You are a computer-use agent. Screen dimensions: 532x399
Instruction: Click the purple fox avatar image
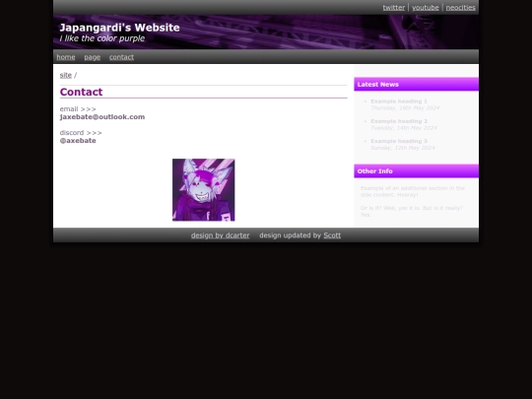point(204,190)
